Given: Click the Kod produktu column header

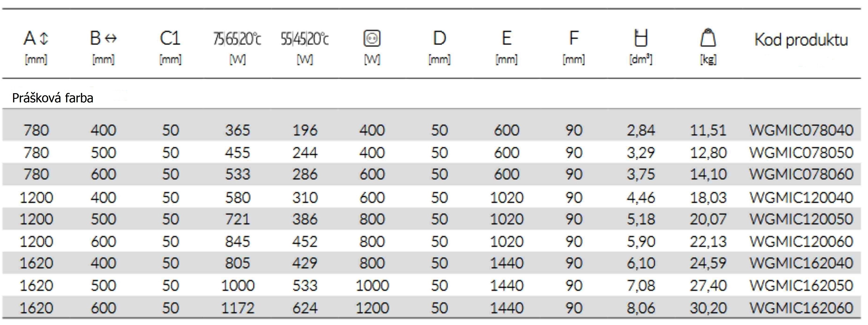Looking at the screenshot, I should (801, 40).
